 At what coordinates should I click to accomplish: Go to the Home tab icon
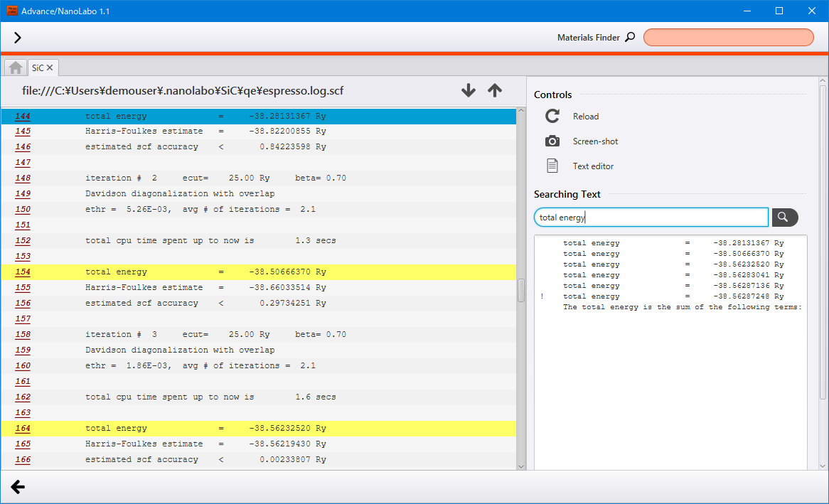[x=16, y=68]
